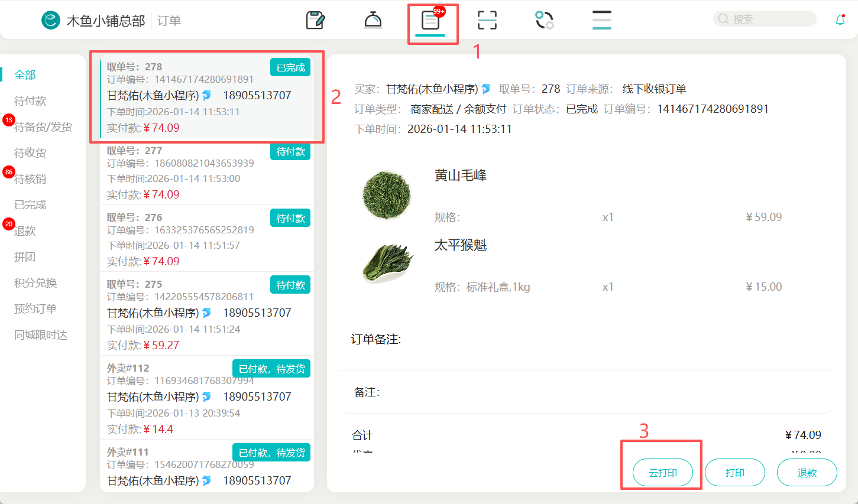Switch to 待备货/发货 orders tab
Viewport: 858px width, 504px height.
43,127
